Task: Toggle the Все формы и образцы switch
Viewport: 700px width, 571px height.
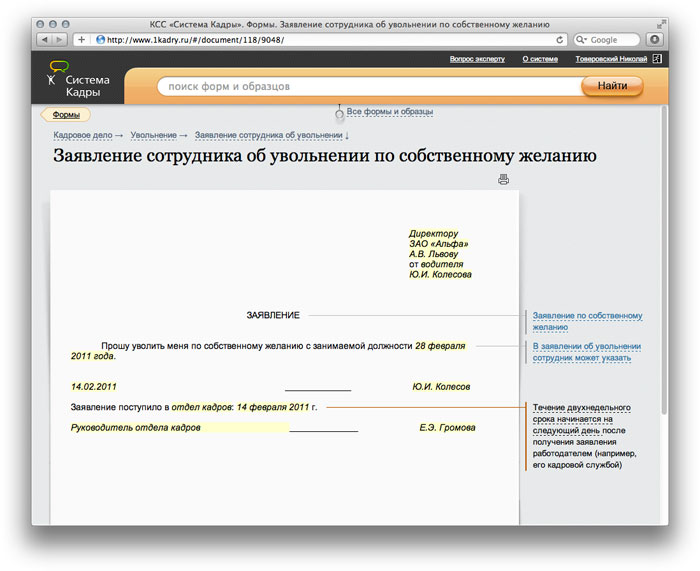Action: click(x=340, y=114)
